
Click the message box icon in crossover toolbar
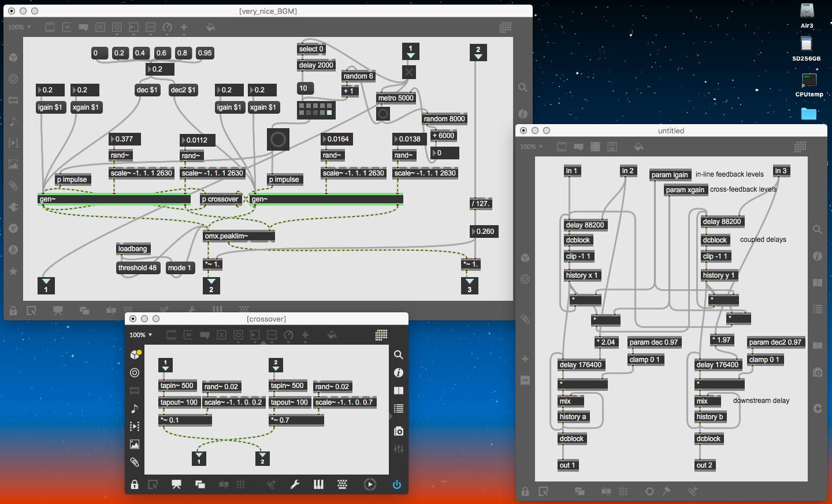coord(188,335)
